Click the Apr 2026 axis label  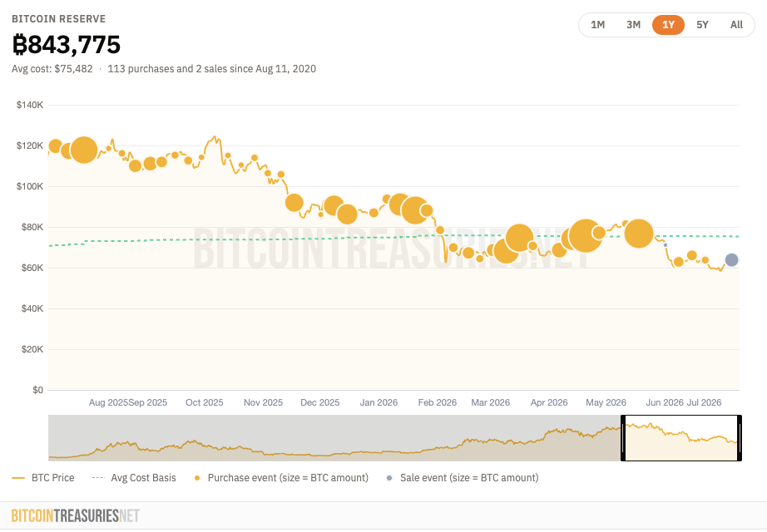[x=549, y=402]
